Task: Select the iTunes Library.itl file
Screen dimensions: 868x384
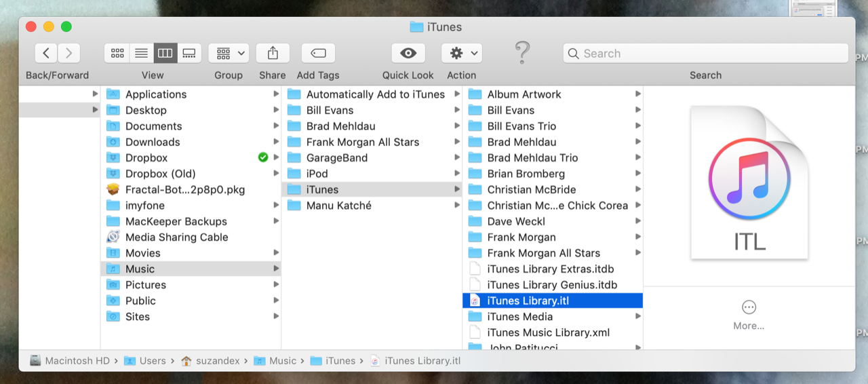Action: (x=553, y=301)
